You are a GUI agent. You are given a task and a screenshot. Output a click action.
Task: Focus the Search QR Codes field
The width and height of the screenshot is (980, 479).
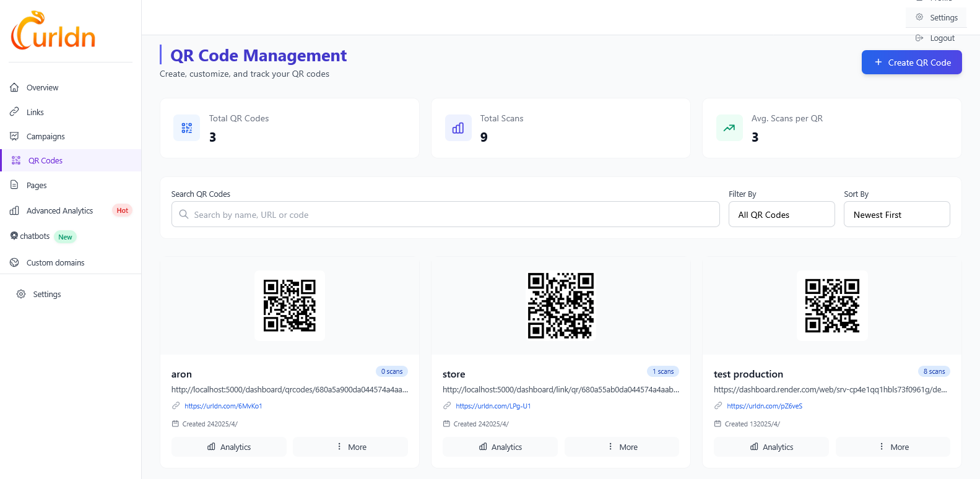[445, 214]
